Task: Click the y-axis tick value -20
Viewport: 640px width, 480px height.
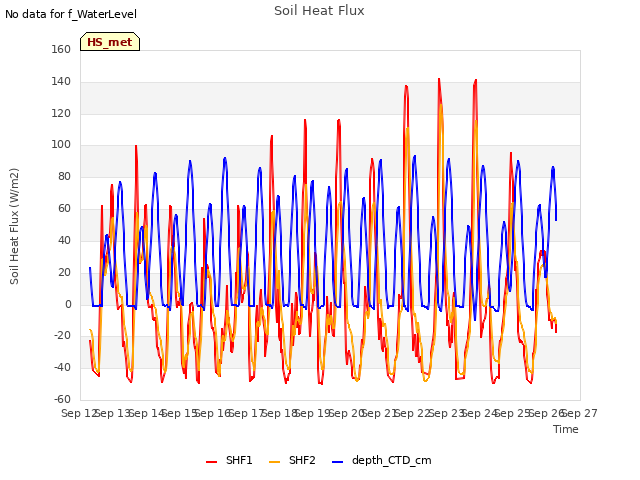Action: 62,336
